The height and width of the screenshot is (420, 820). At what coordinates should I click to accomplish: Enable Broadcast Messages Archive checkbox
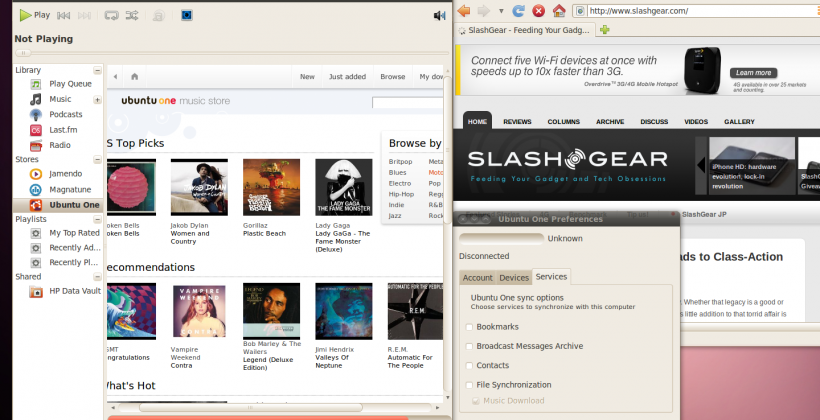[469, 346]
